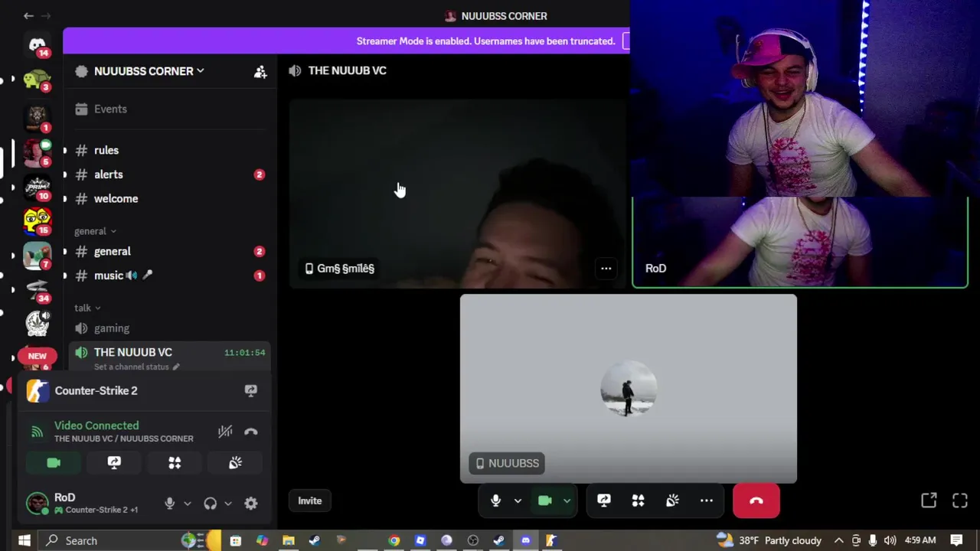This screenshot has width=980, height=551.
Task: Mute microphone in user panel
Action: point(170,503)
